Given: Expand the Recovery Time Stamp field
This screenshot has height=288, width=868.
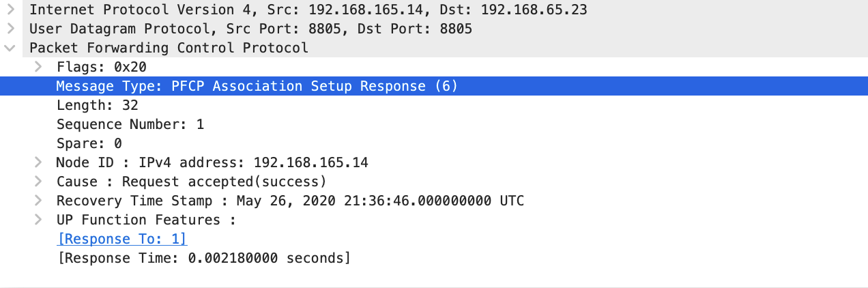Looking at the screenshot, I should tap(38, 201).
